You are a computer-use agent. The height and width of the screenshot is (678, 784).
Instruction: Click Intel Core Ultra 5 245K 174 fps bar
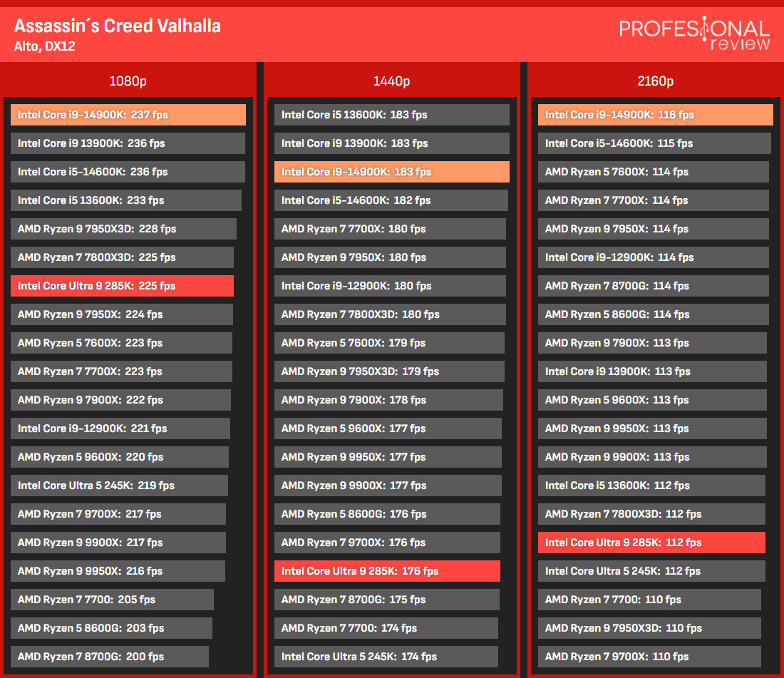tap(386, 657)
